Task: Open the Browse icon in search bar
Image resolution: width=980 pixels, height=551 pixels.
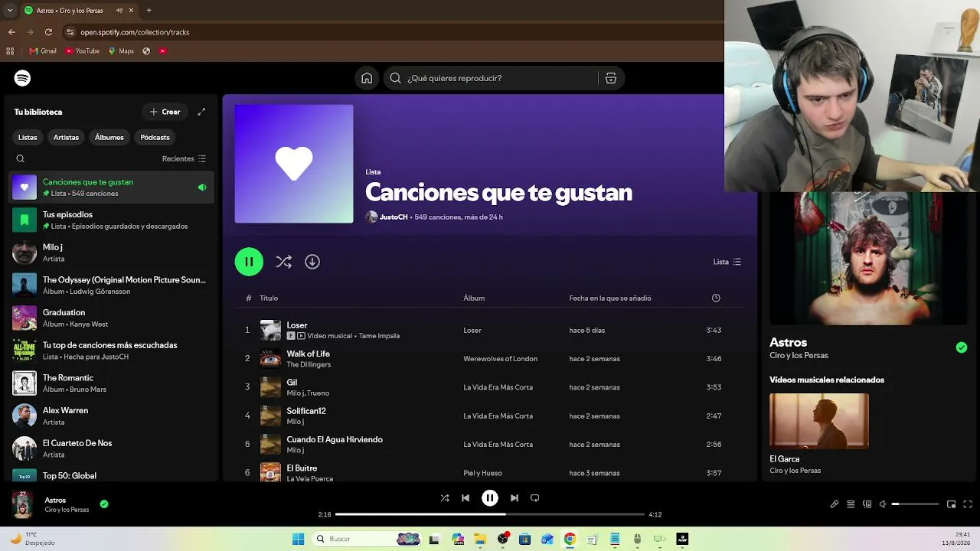Action: (611, 78)
